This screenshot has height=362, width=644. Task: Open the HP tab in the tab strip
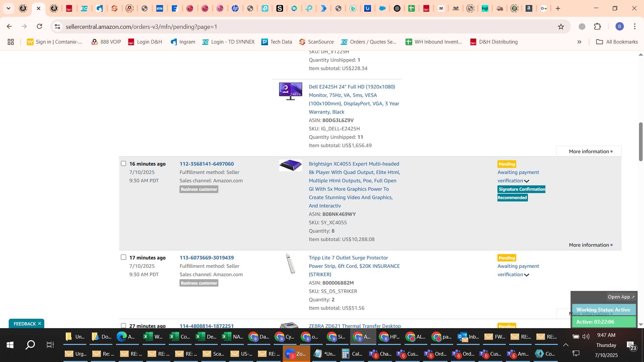235,8
